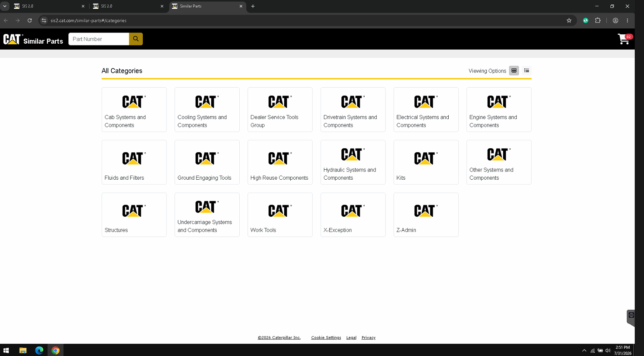This screenshot has width=644, height=356.
Task: Open Drivetrain Systems and Components category
Action: (353, 109)
